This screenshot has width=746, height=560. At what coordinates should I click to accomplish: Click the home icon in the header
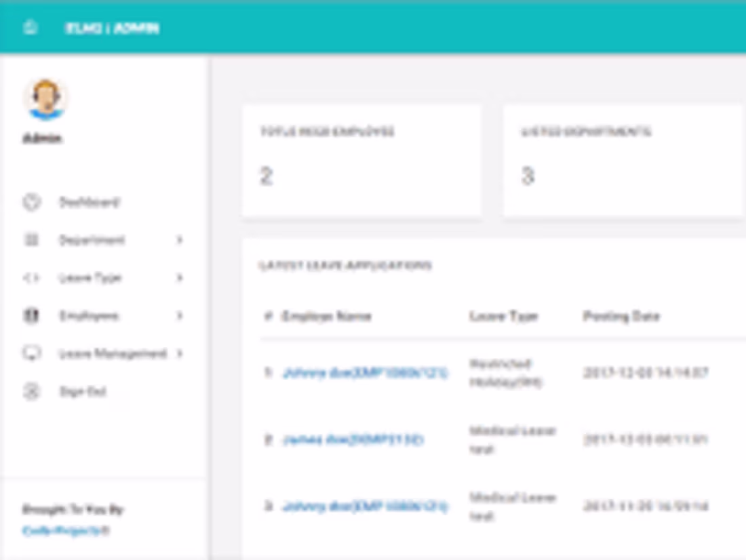31,27
